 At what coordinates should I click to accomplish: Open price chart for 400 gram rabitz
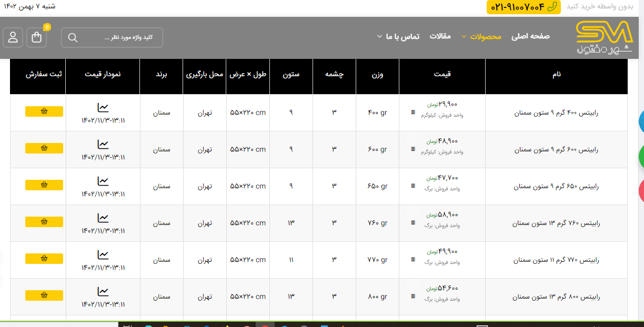tap(103, 108)
